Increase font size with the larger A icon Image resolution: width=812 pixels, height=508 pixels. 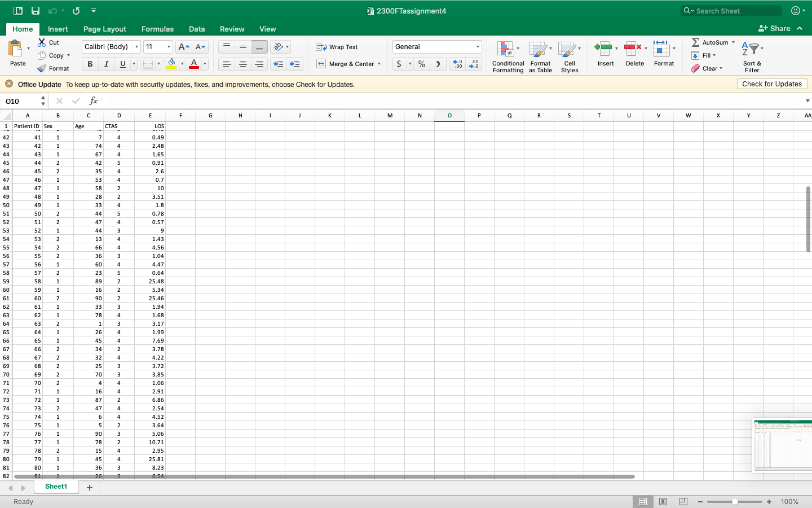tap(183, 47)
